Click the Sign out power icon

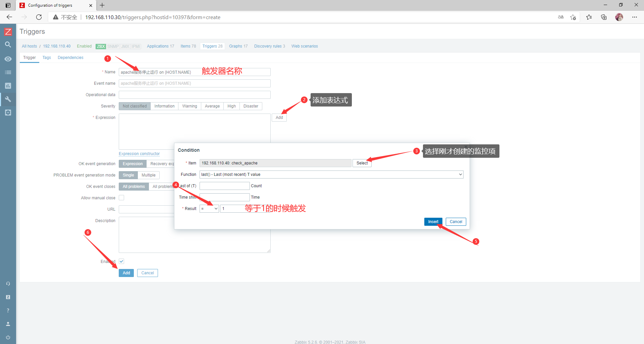[8, 337]
